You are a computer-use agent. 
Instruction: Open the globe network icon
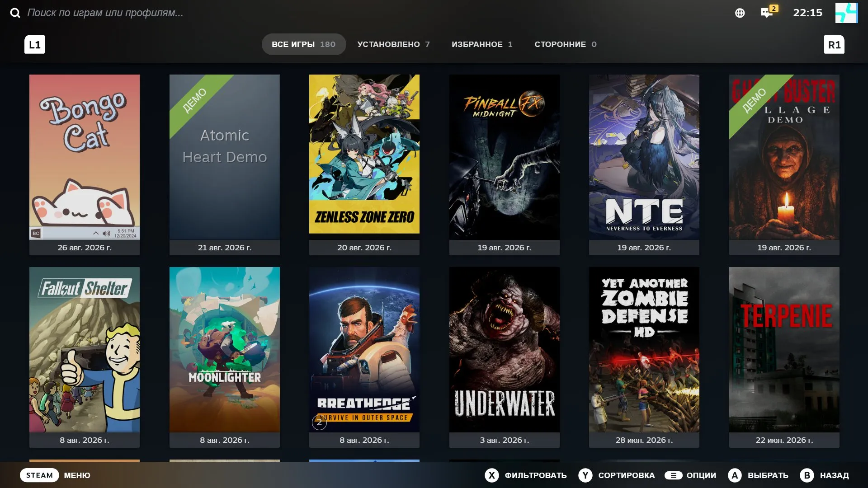(x=740, y=13)
